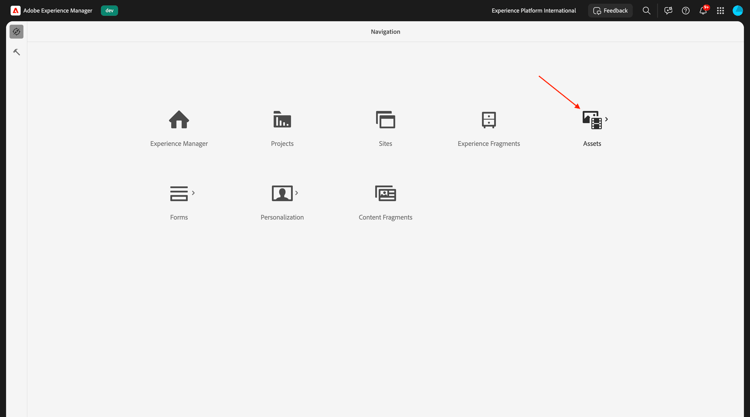750x417 pixels.
Task: Click the Sites label
Action: pos(386,143)
